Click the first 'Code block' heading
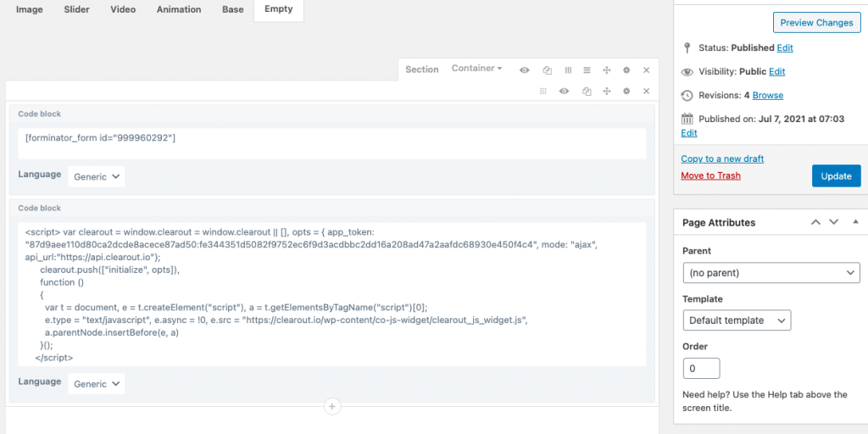This screenshot has width=868, height=434. pos(39,114)
